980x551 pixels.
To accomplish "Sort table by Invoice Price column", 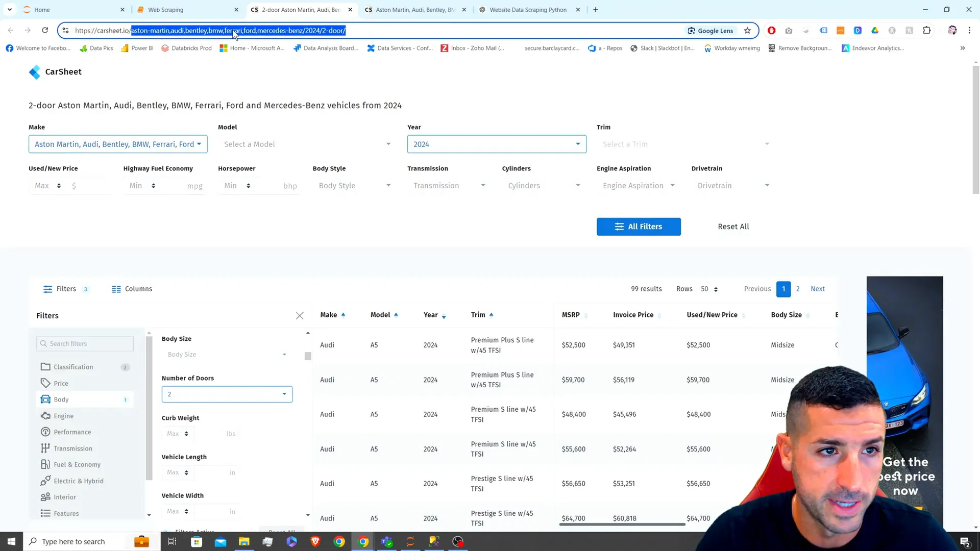I will click(x=637, y=315).
